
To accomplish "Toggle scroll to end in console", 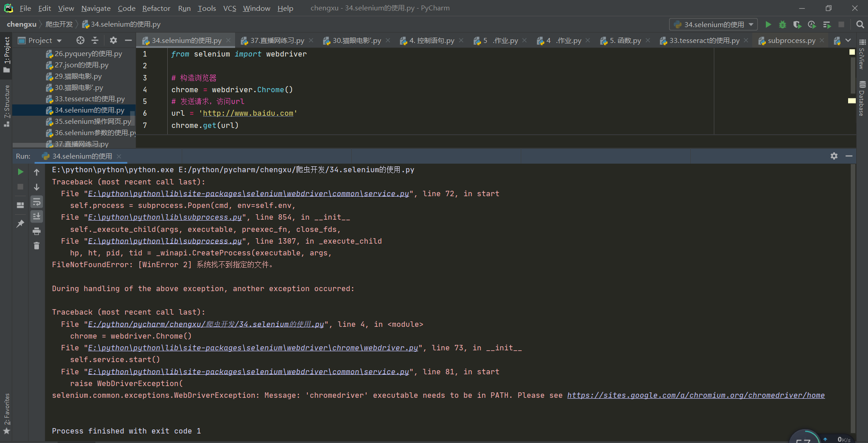I will [37, 217].
